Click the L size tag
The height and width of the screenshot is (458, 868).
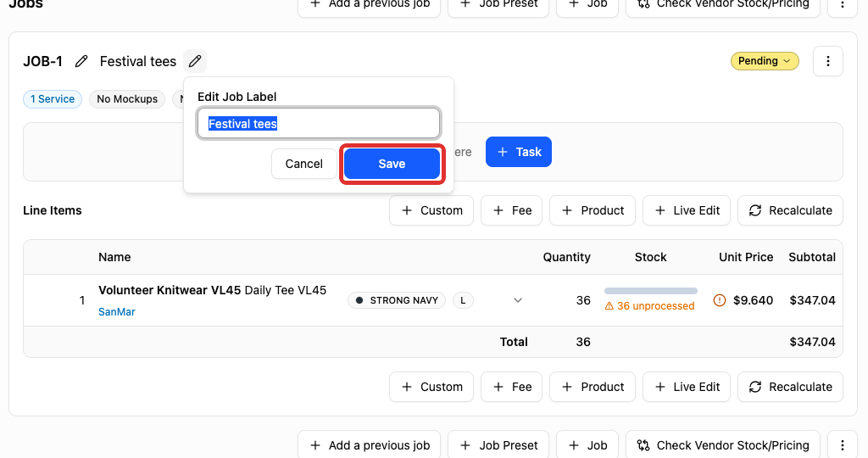[463, 300]
